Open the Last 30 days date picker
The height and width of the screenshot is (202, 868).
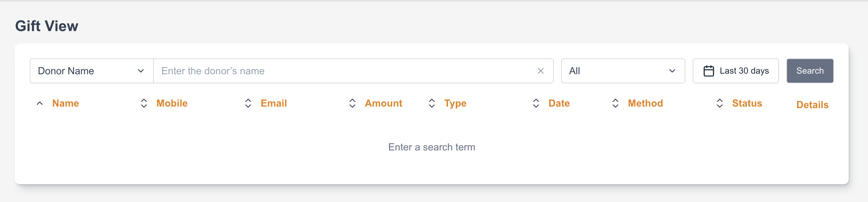pyautogui.click(x=744, y=71)
